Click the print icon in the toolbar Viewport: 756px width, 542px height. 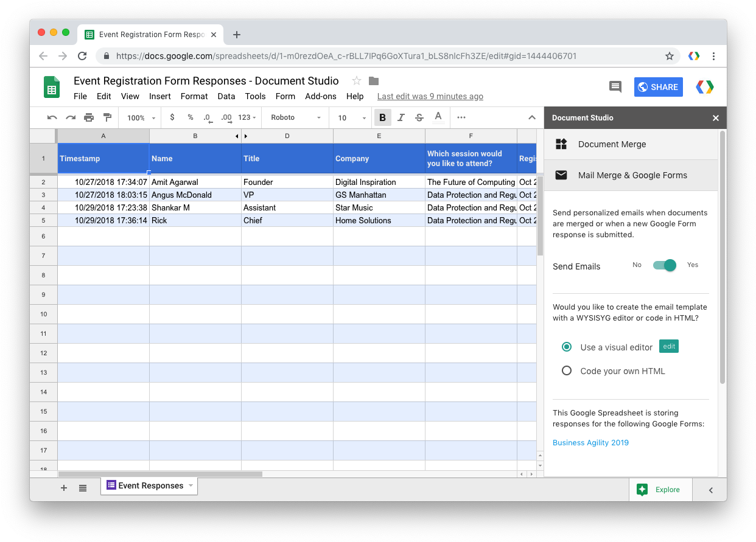[x=89, y=117]
